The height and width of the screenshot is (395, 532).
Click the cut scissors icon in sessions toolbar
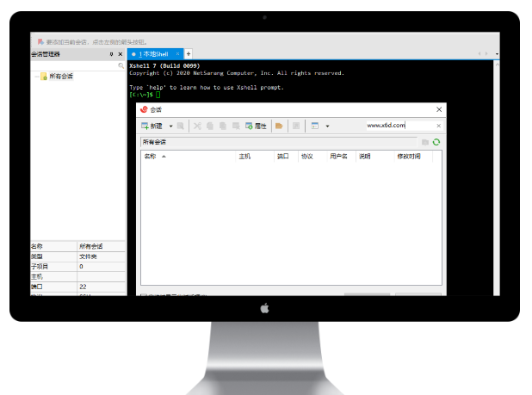[197, 126]
